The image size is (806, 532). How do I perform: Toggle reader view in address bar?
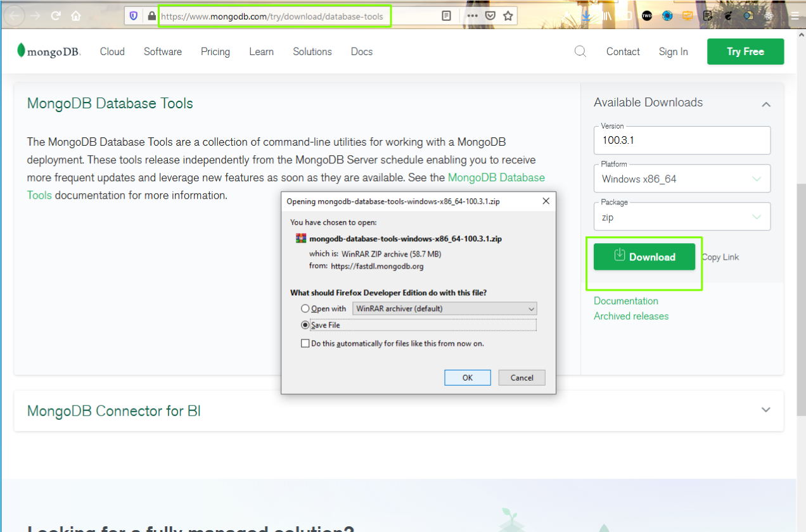(447, 16)
